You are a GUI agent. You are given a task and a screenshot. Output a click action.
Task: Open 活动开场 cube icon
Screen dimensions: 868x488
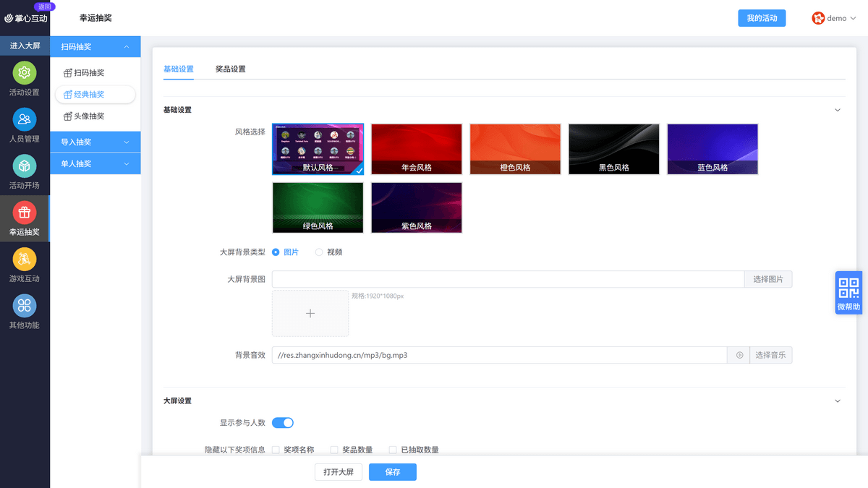[25, 166]
